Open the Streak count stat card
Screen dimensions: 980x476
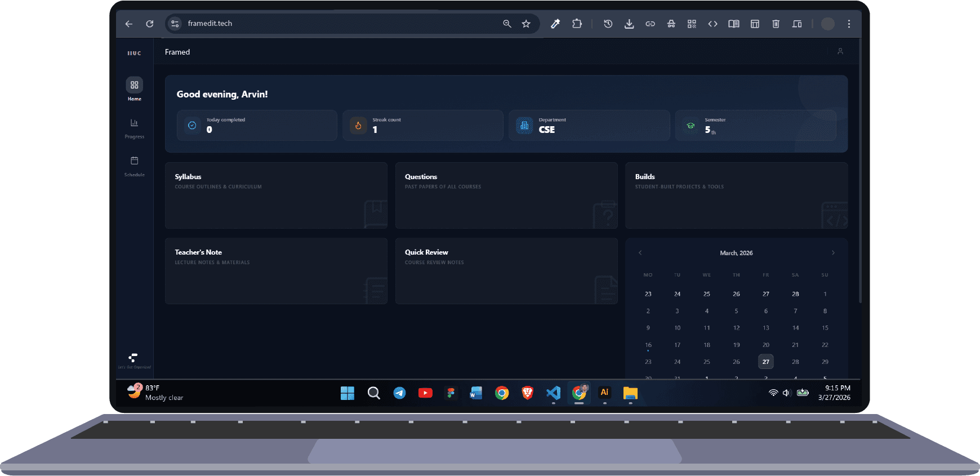(x=423, y=125)
